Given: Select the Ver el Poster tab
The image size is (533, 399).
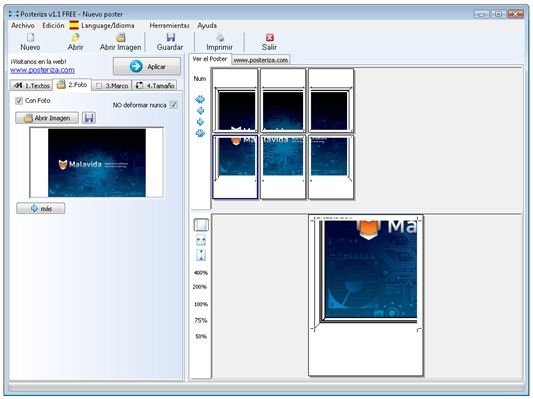Looking at the screenshot, I should click(210, 59).
